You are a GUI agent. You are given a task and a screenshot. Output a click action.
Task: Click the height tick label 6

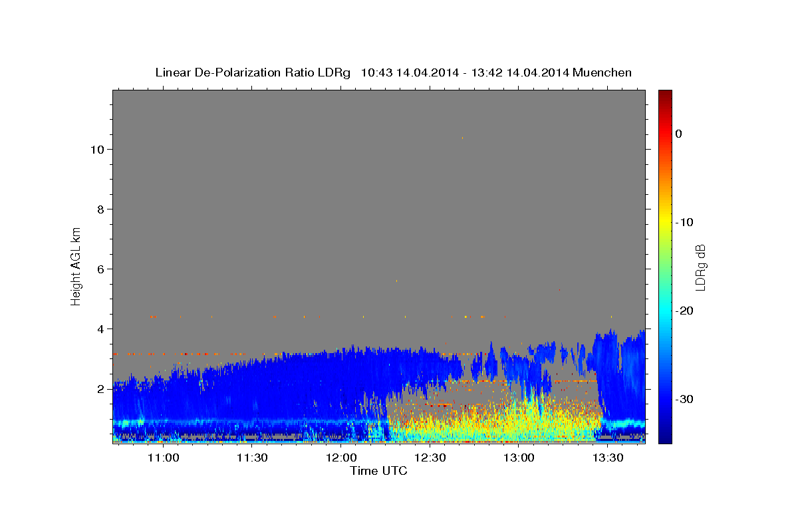coord(100,269)
